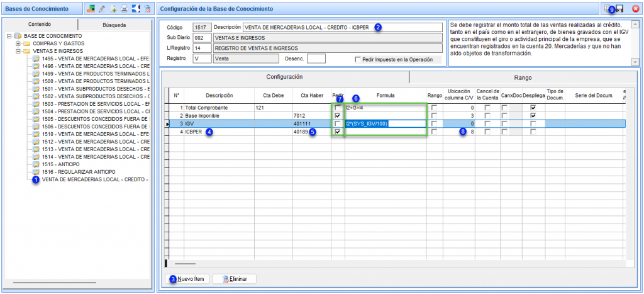644x294 pixels.
Task: Click the pencil edit icon in the toolbar
Action: [x=103, y=8]
